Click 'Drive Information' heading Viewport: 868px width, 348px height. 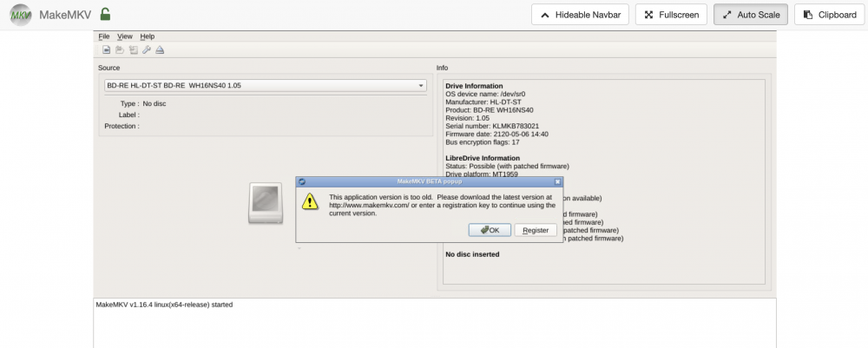474,86
